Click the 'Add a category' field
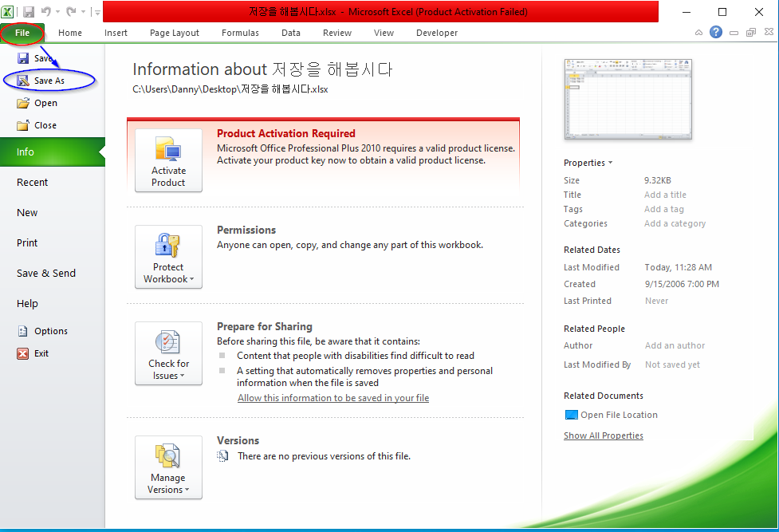Viewport: 779px width, 532px height. [x=675, y=224]
